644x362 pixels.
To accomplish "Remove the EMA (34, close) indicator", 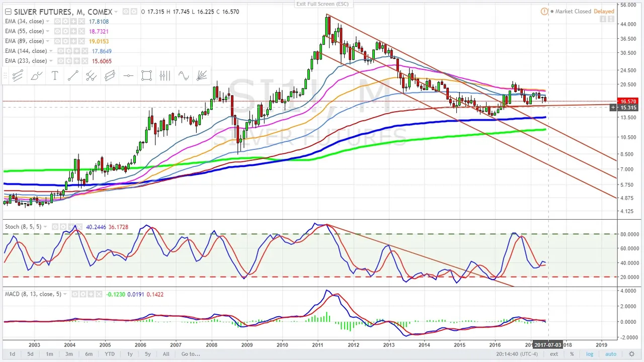I will click(x=82, y=22).
